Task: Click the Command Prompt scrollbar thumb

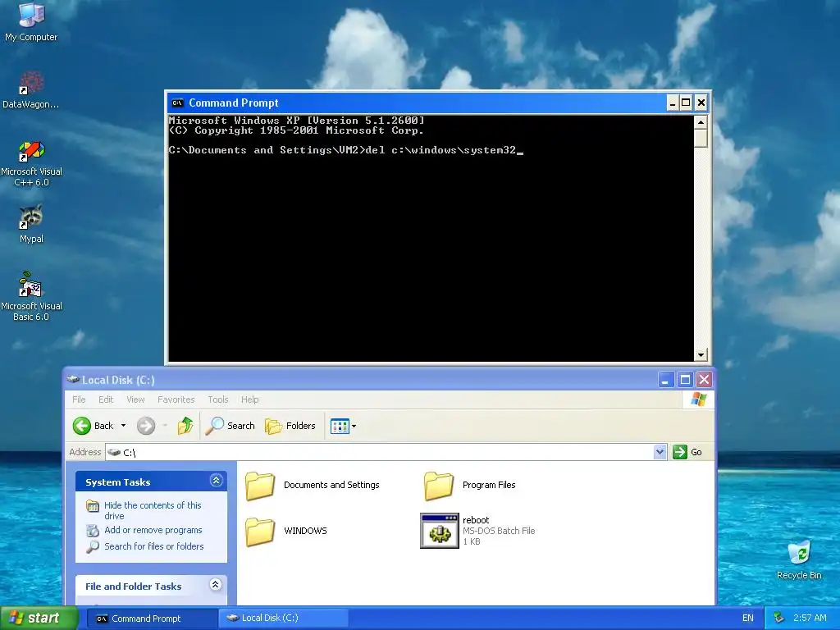Action: (x=701, y=138)
